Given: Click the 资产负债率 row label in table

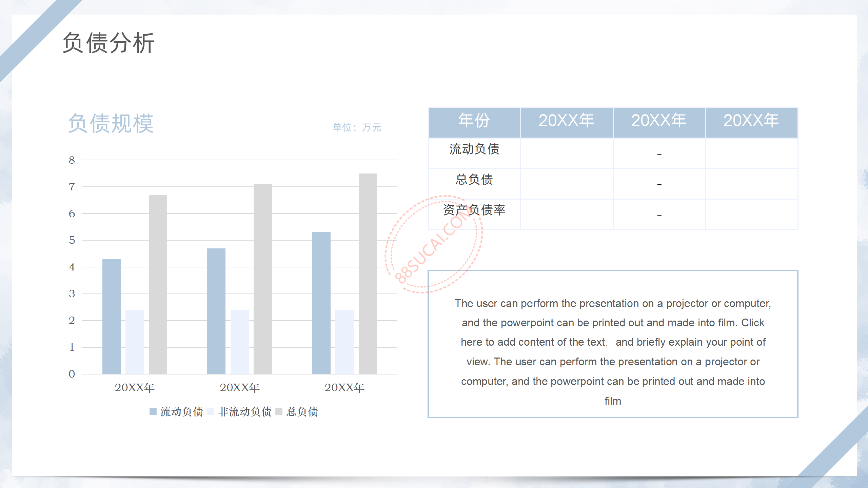Looking at the screenshot, I should [474, 210].
